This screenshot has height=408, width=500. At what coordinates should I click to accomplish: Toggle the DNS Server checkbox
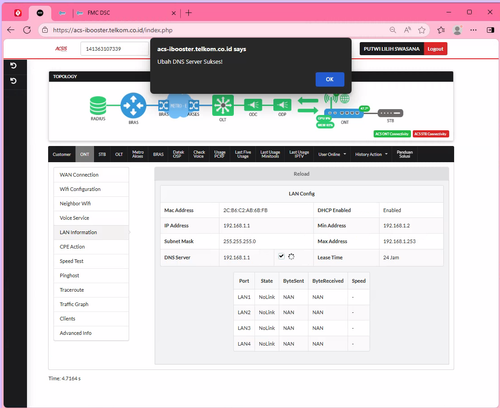(x=281, y=256)
